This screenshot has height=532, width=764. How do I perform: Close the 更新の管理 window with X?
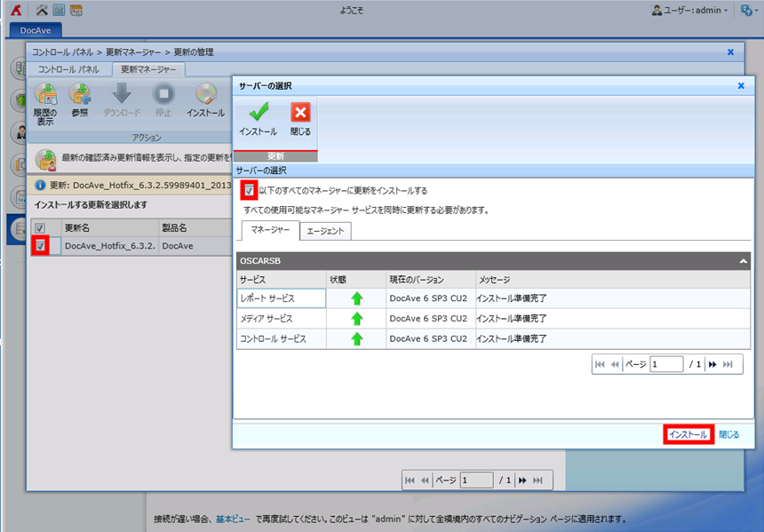tap(730, 52)
